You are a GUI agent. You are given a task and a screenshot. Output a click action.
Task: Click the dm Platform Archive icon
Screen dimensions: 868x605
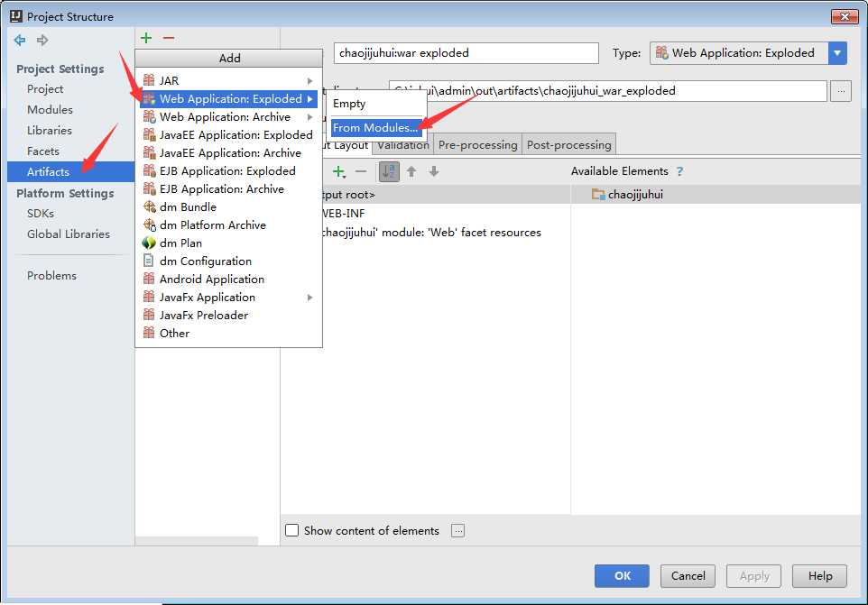click(150, 225)
